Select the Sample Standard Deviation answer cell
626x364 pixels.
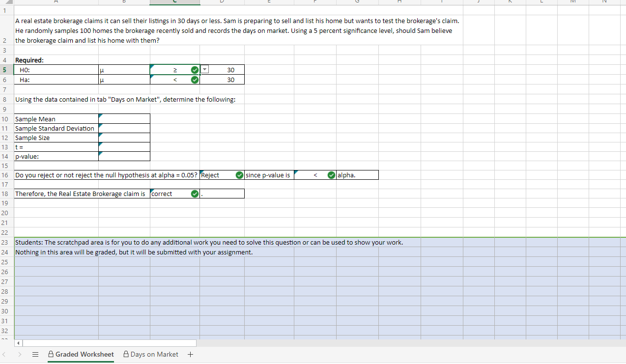coord(124,128)
